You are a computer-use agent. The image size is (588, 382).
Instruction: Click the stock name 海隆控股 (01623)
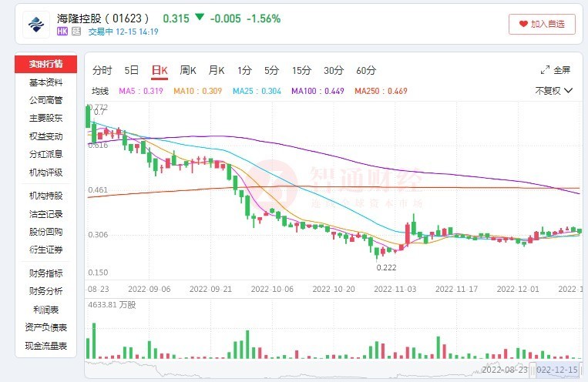[103, 18]
